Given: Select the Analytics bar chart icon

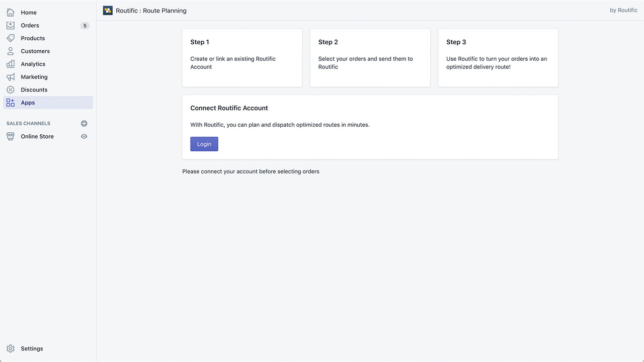Looking at the screenshot, I should tap(11, 64).
